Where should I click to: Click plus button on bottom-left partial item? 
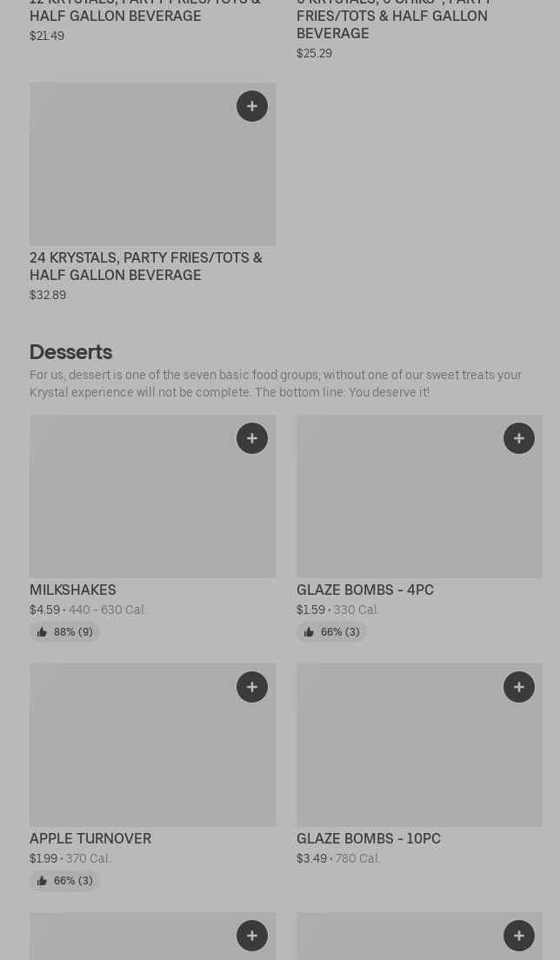pyautogui.click(x=252, y=936)
